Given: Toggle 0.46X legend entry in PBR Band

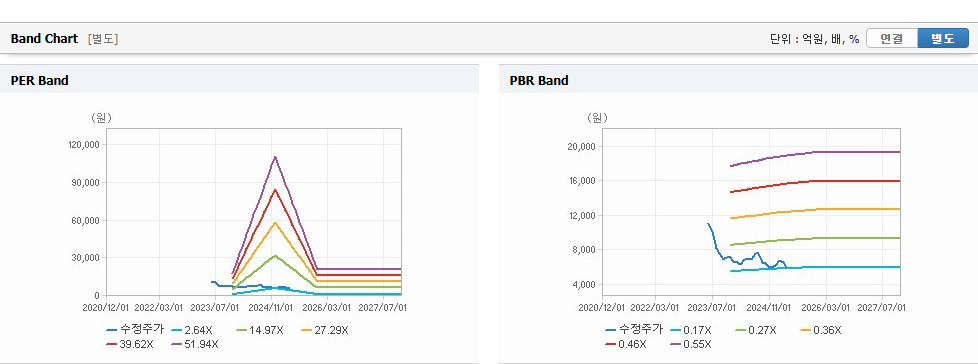Looking at the screenshot, I should tap(627, 343).
